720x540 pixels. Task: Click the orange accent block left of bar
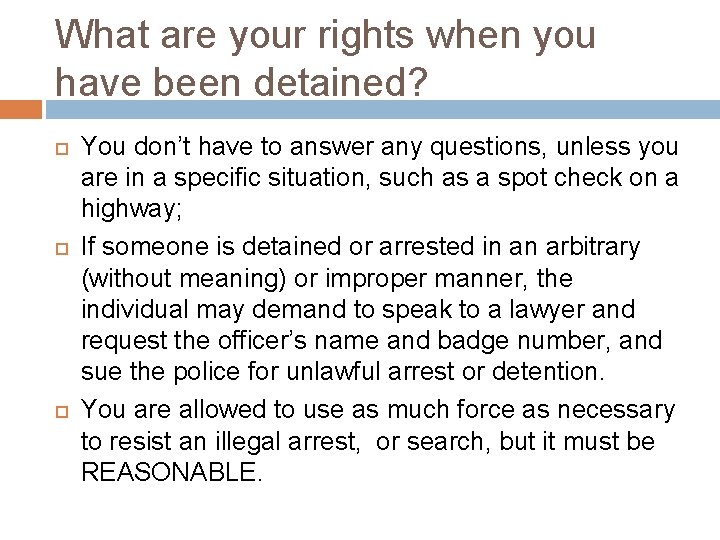pos(21,110)
